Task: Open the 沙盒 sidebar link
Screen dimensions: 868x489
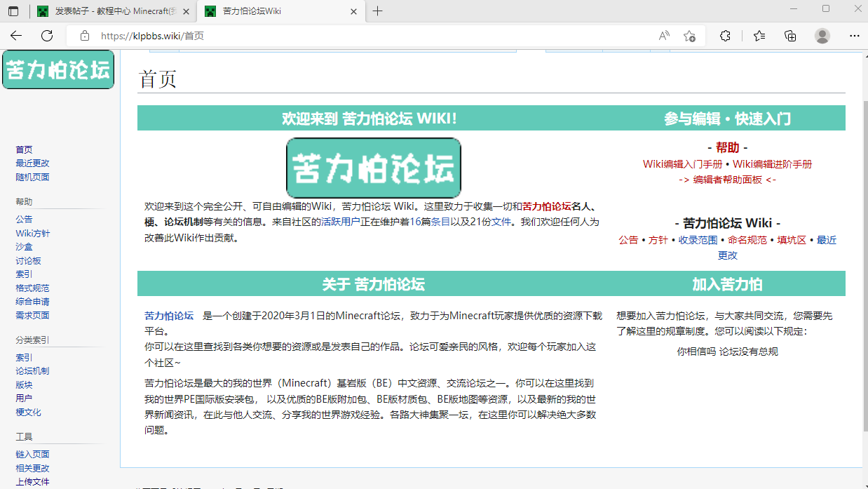Action: point(25,247)
